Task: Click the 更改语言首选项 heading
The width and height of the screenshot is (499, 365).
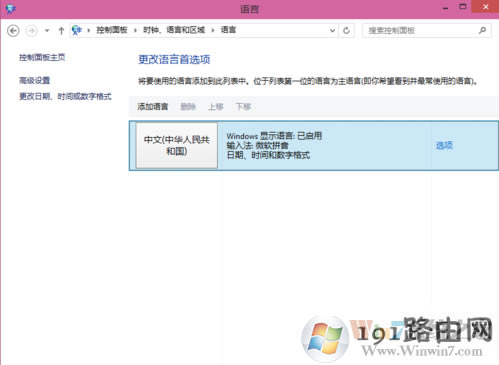Action: point(174,59)
